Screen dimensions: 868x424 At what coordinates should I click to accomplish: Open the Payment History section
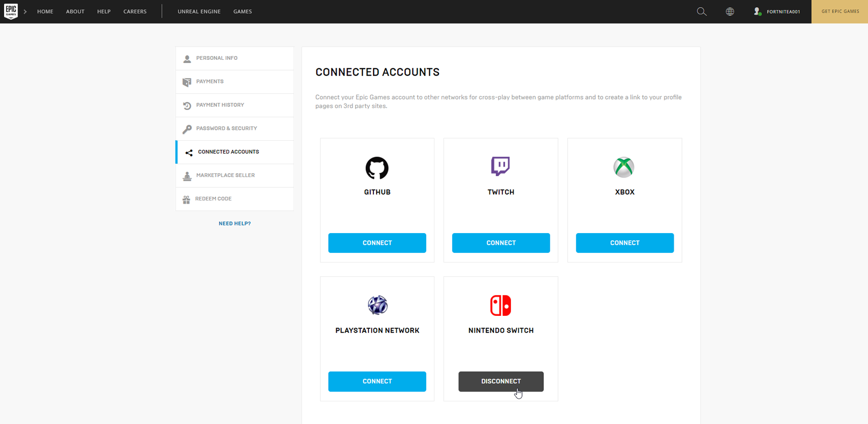235,105
